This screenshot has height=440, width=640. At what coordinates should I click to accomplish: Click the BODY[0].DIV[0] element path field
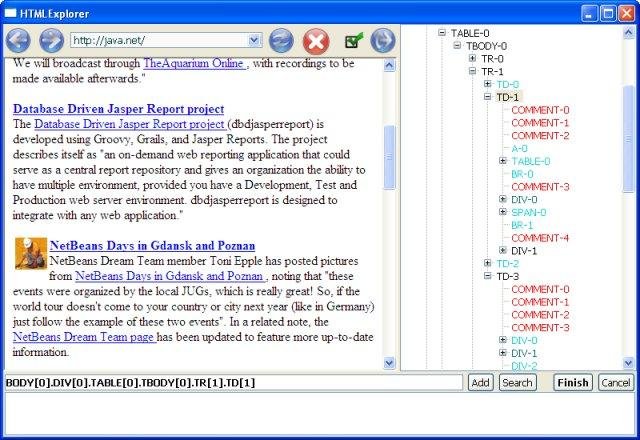(x=233, y=383)
